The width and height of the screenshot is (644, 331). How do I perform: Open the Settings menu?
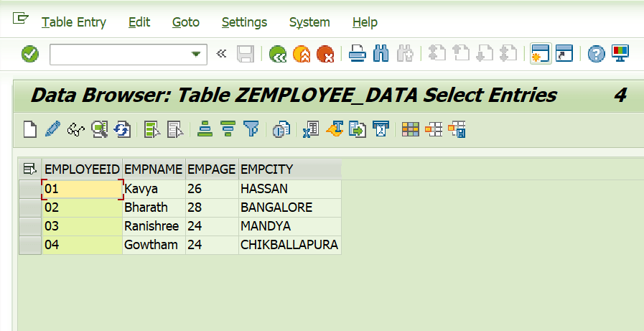click(244, 22)
